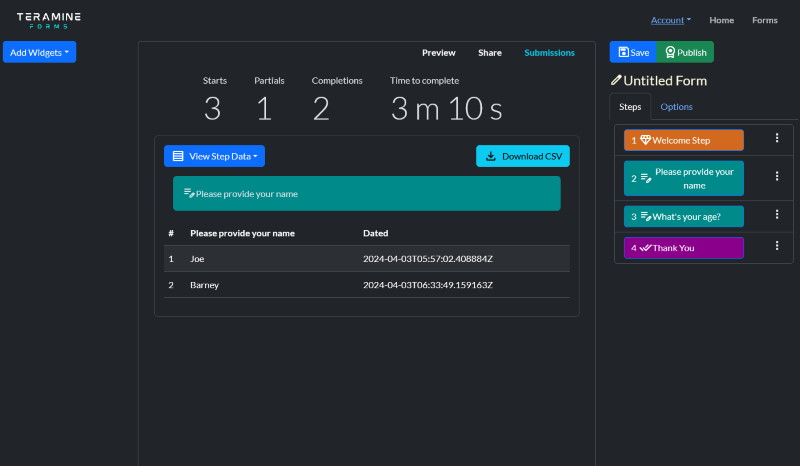
Task: Switch to Preview tab
Action: 438,53
